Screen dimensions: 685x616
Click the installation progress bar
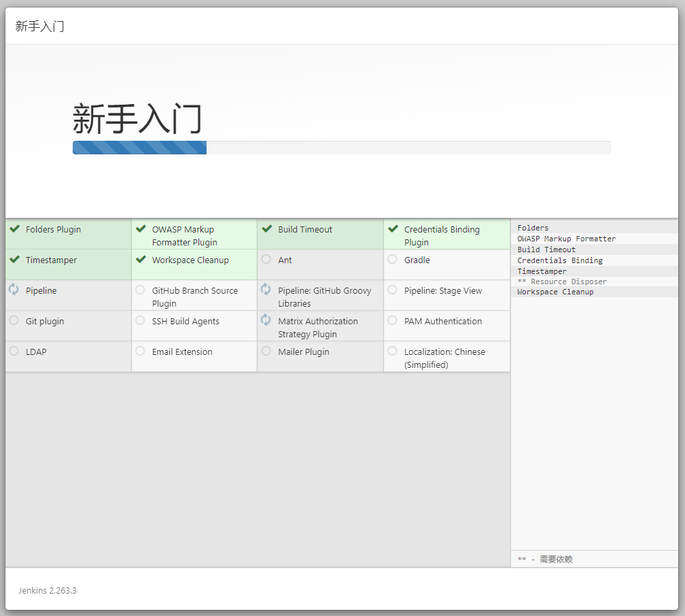point(342,148)
